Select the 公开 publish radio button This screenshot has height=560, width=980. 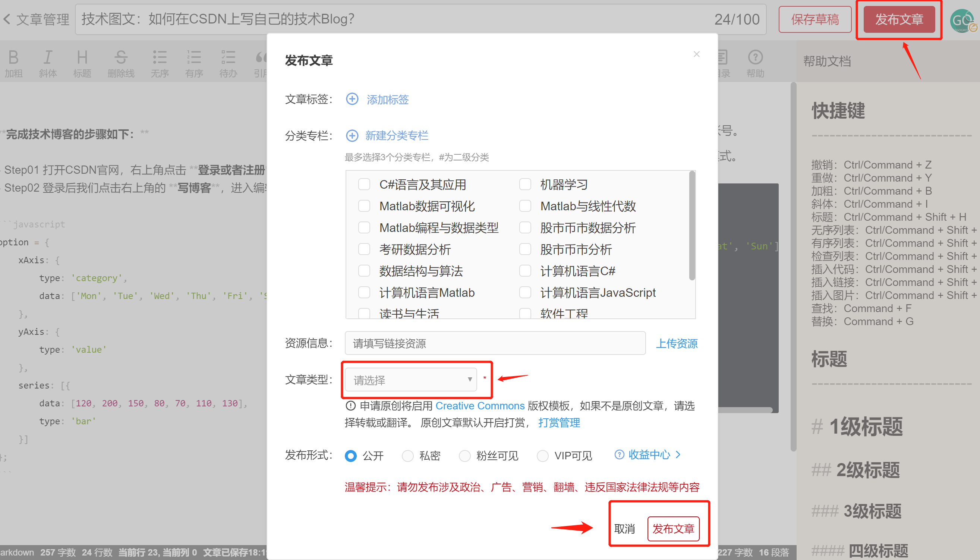[x=350, y=455]
